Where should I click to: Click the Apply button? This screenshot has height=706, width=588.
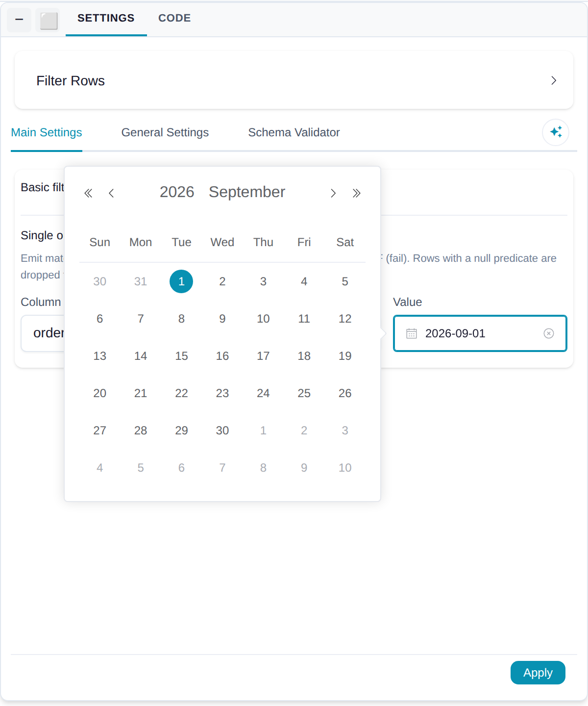538,673
